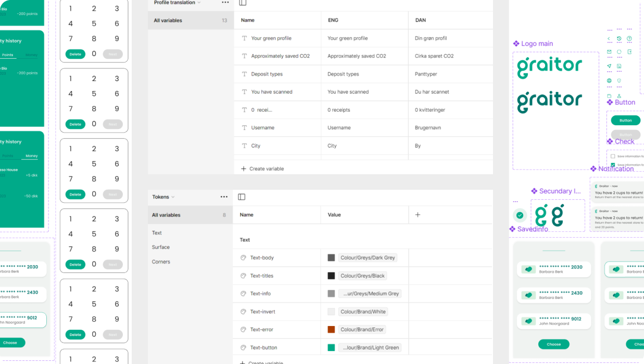Click the palette icon of Text-button variable
The height and width of the screenshot is (364, 644).
(243, 347)
